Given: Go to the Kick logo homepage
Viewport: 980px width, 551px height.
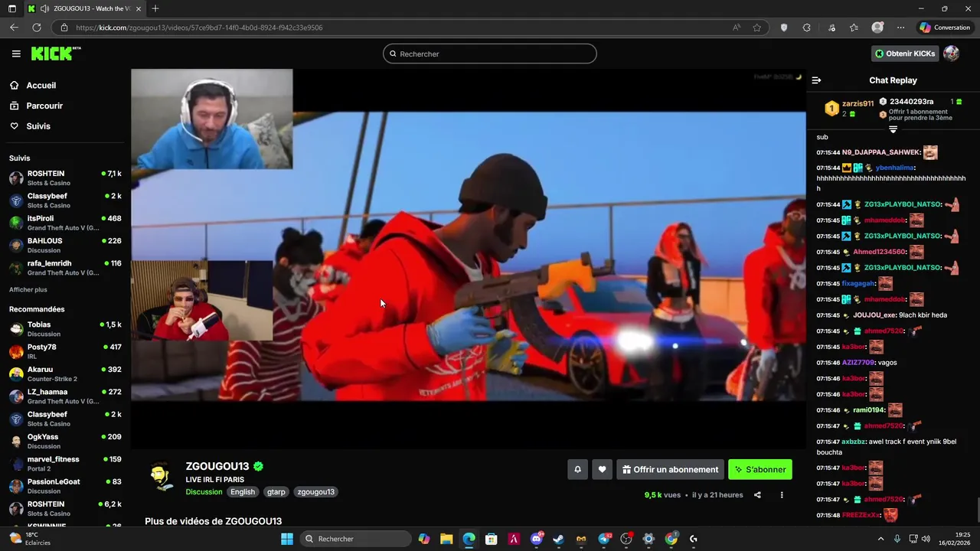Looking at the screenshot, I should pyautogui.click(x=55, y=54).
